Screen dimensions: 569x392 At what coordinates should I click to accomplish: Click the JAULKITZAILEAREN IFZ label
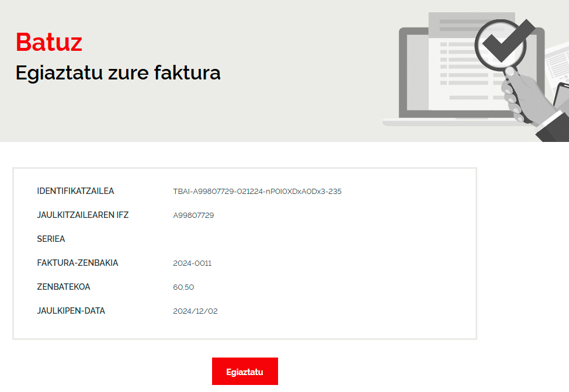tap(83, 215)
